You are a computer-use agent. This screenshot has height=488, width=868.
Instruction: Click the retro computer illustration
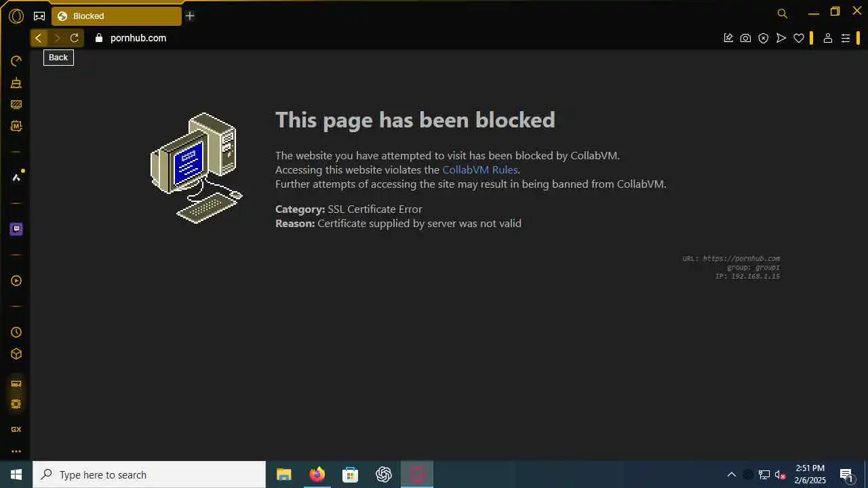click(197, 168)
